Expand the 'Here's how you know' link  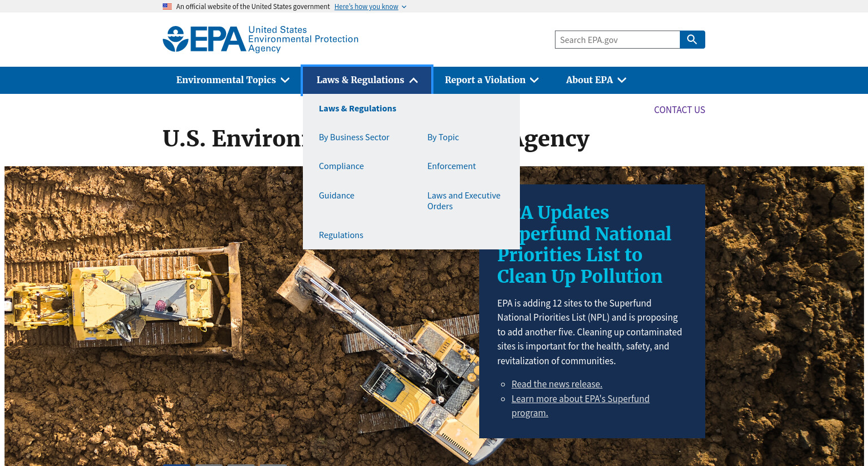370,7
